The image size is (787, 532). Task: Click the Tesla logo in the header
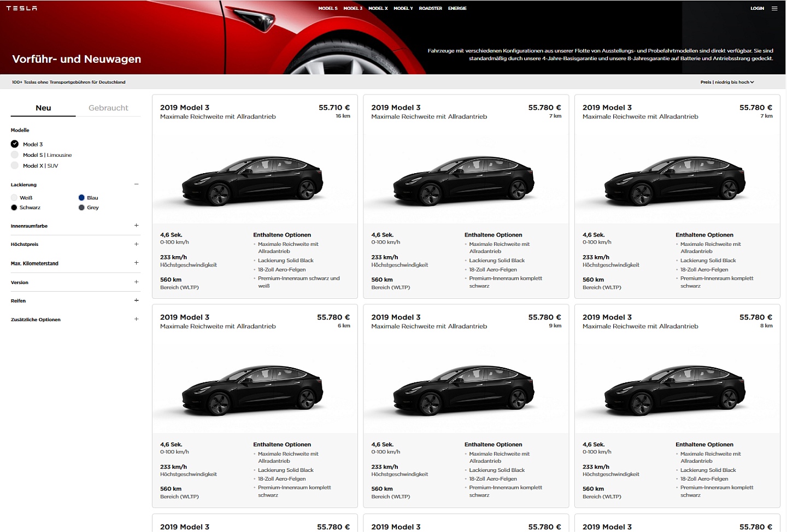[x=22, y=8]
